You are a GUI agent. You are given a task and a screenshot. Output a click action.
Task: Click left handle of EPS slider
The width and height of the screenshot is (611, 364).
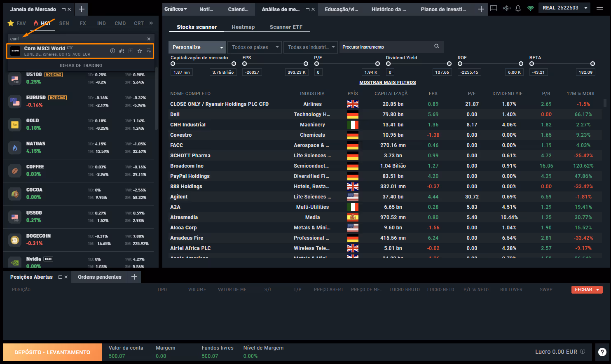click(x=244, y=64)
